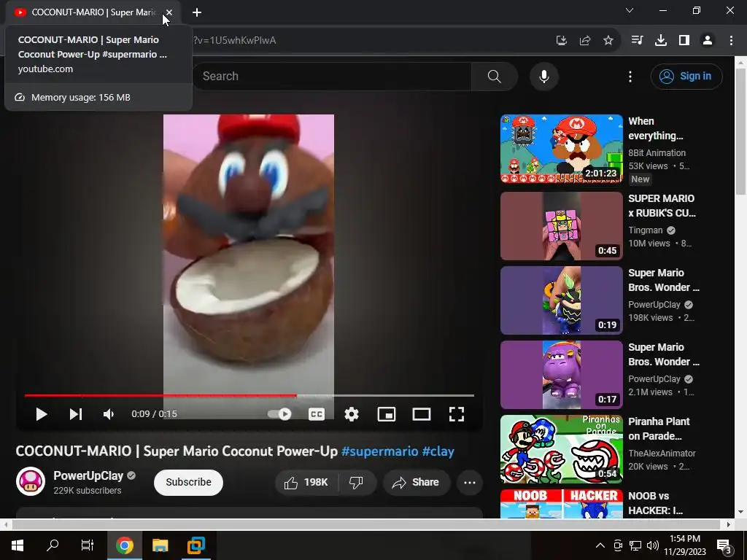Click the 8Bit Animation channel name

pyautogui.click(x=657, y=153)
